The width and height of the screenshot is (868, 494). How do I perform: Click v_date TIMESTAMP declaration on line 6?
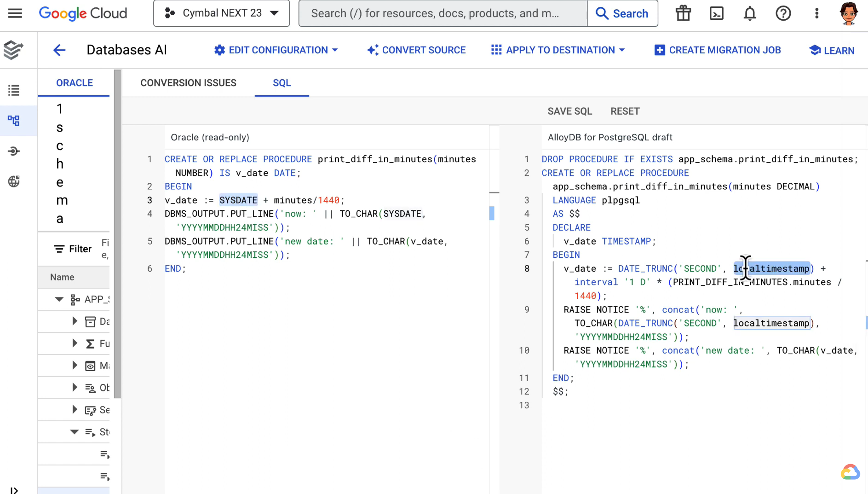coord(610,241)
